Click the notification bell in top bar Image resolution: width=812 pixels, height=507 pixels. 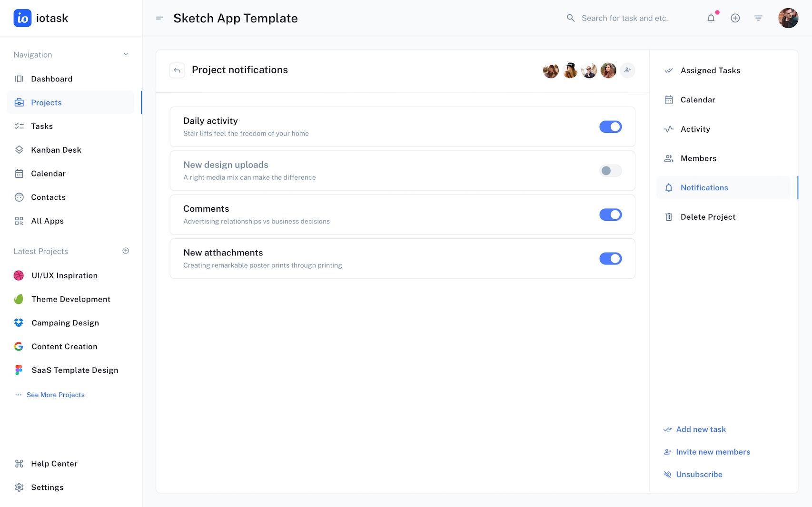711,18
